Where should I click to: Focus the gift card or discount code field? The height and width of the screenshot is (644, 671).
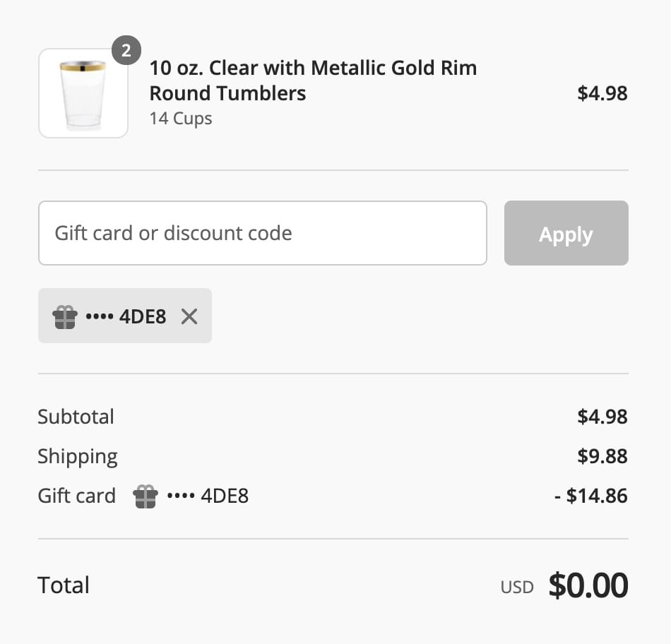click(262, 233)
